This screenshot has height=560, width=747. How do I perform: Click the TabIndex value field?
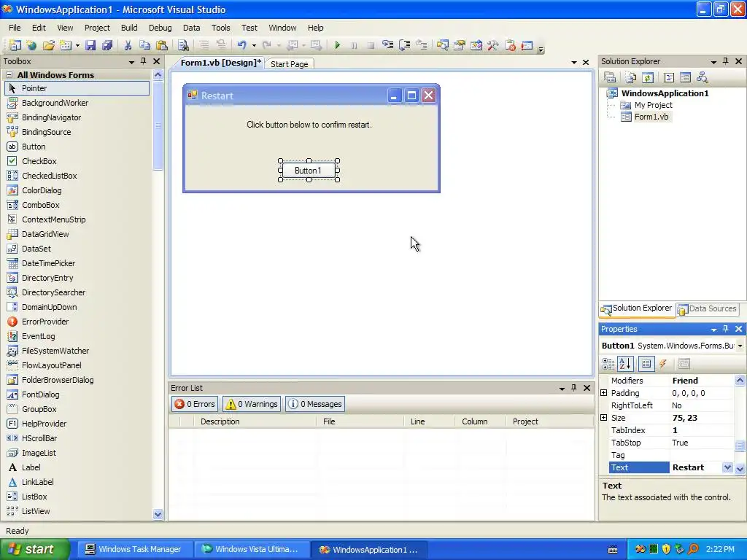pos(702,430)
